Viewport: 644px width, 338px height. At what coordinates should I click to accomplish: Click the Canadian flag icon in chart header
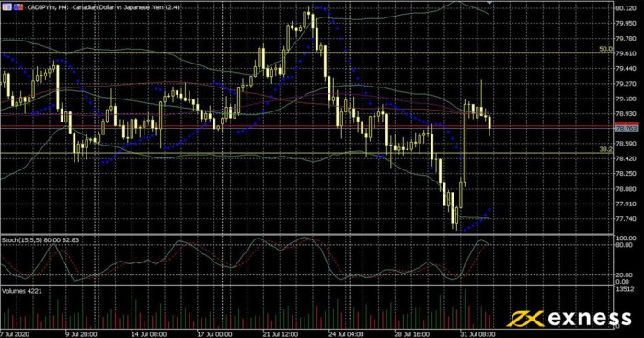click(7, 7)
